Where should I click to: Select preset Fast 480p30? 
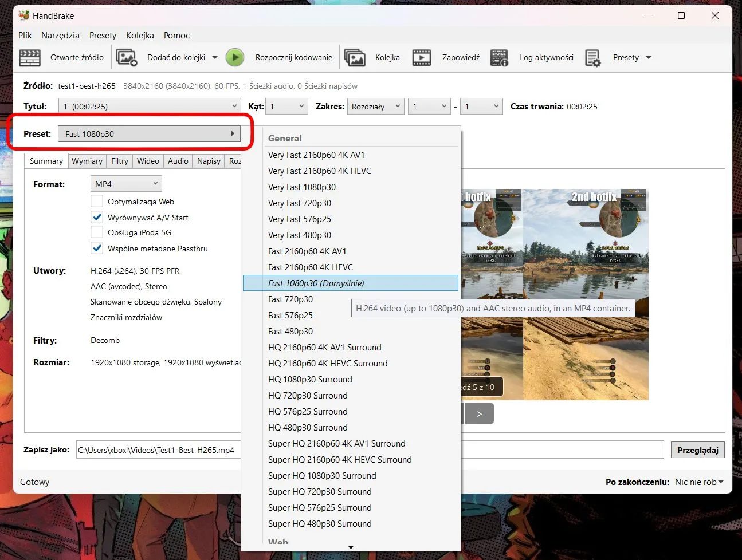pos(351,332)
